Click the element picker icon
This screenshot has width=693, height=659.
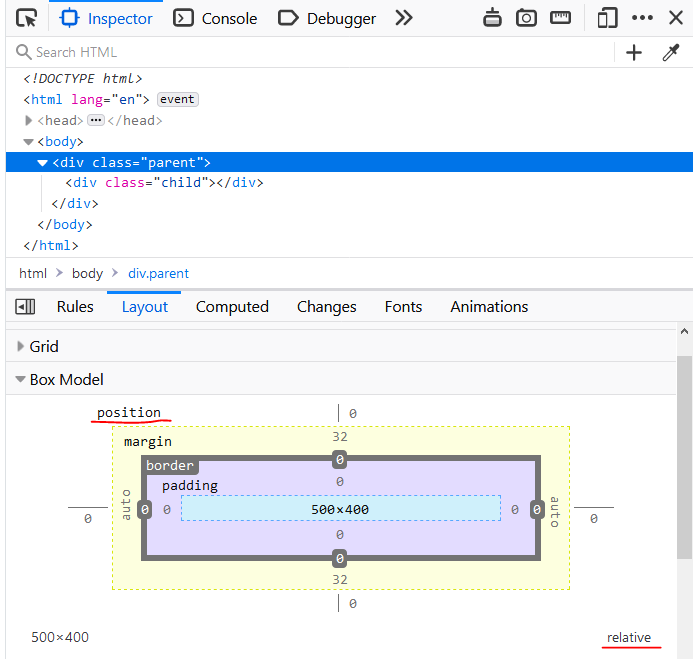click(27, 18)
